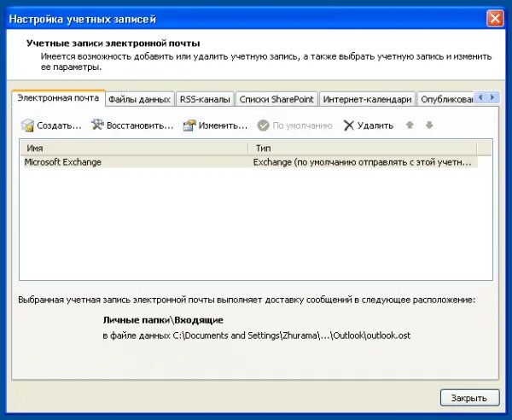Select the Microsoft Exchange account row
Screen dimensions: 512x420
pos(251,162)
